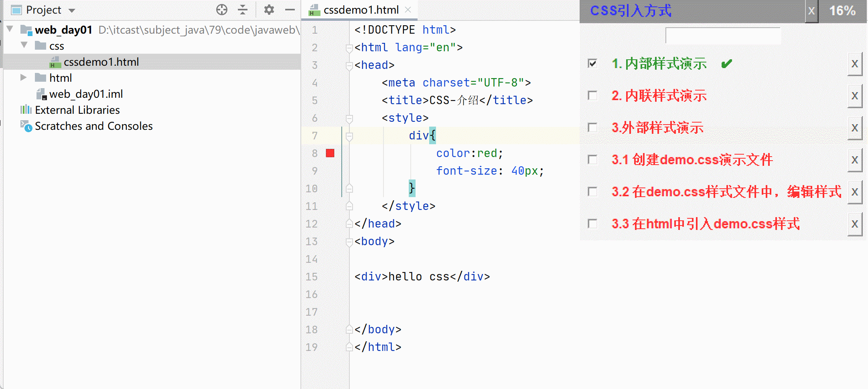The width and height of the screenshot is (868, 389).
Task: Select cssdemo1.html in project tree
Action: click(x=101, y=62)
